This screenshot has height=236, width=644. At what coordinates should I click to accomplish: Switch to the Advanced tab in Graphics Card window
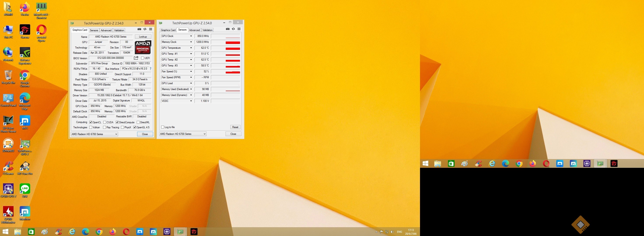point(106,30)
